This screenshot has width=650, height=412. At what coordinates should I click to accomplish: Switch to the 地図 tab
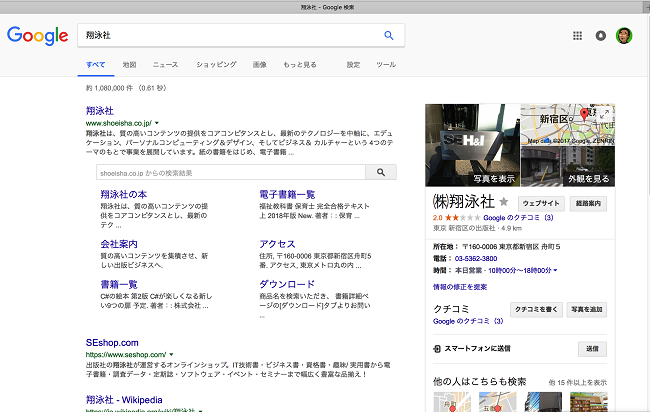pos(129,65)
